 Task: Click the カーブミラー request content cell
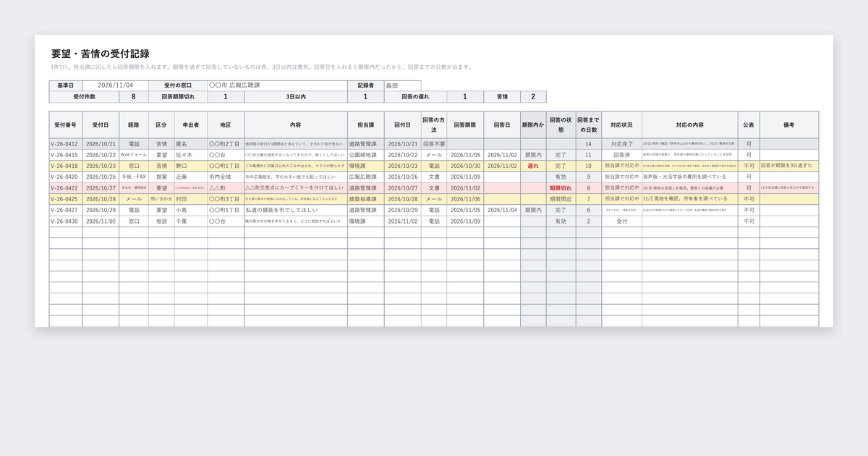(x=295, y=187)
